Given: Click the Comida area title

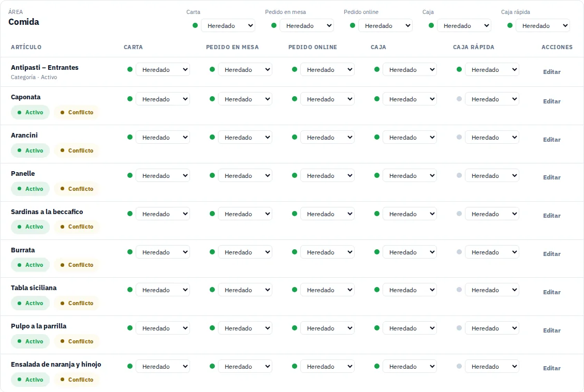Looking at the screenshot, I should coord(24,22).
